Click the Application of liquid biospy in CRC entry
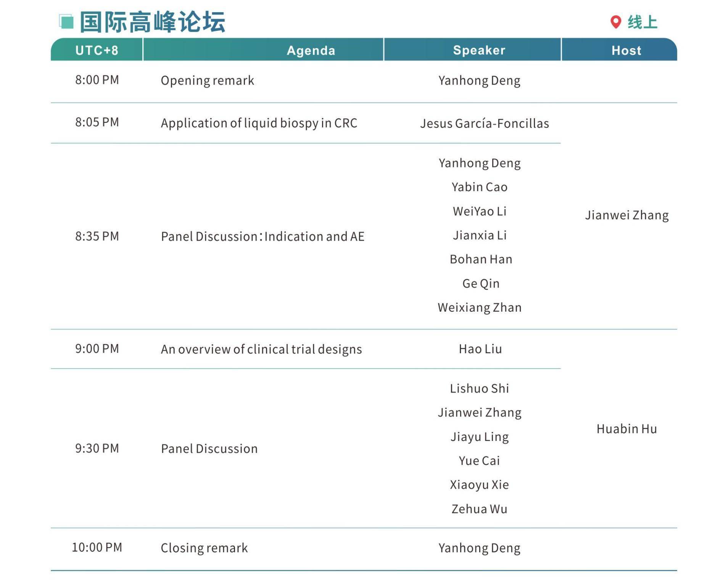 [x=259, y=123]
